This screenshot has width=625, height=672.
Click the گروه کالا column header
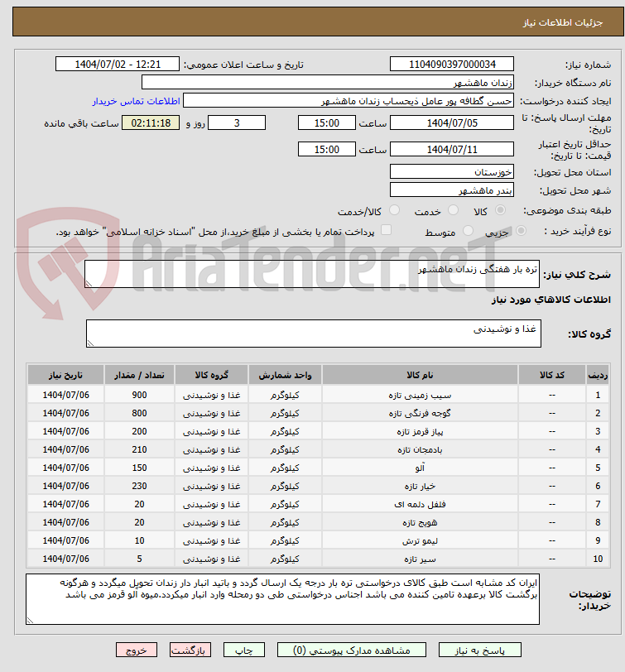tap(211, 375)
